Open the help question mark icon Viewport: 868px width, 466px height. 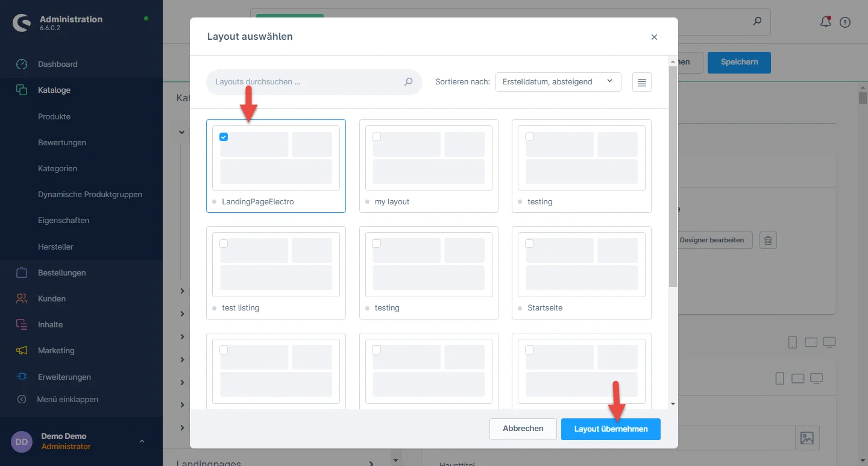[845, 22]
